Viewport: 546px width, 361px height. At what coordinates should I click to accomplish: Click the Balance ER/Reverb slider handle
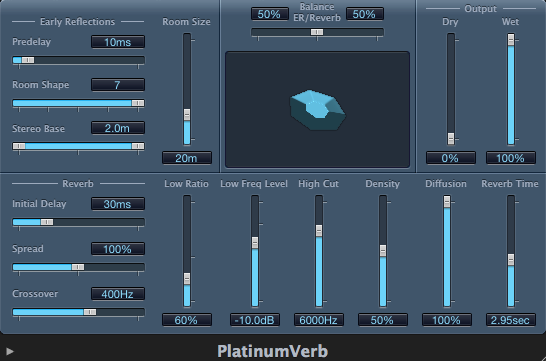317,32
